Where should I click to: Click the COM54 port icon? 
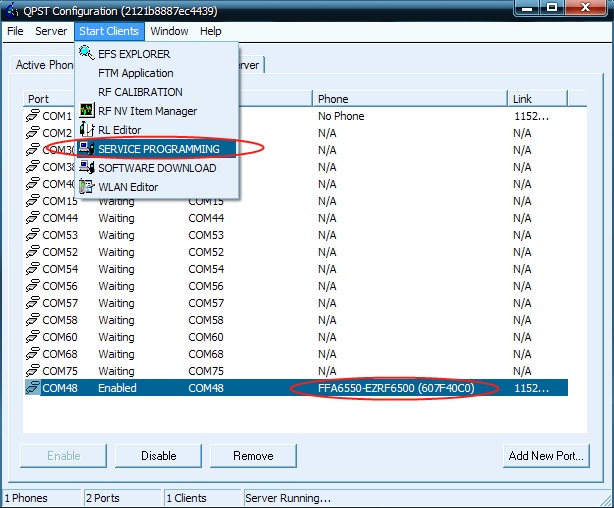click(33, 269)
